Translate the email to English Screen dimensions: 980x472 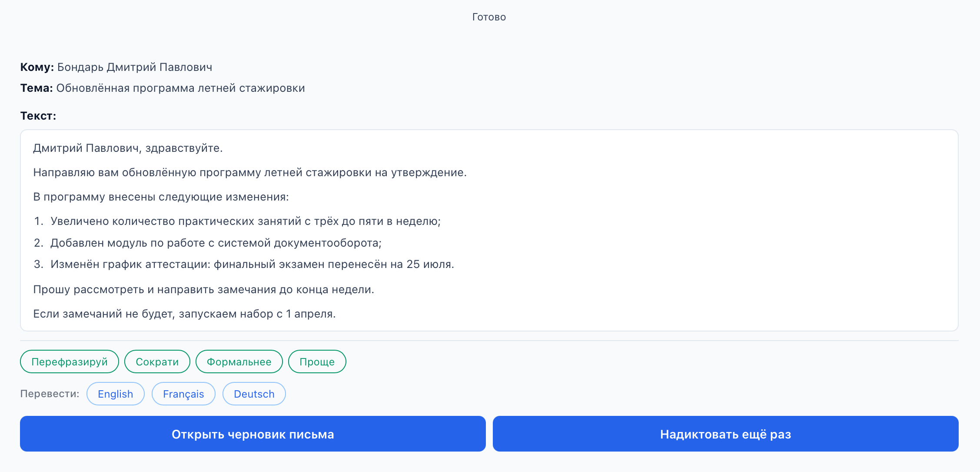point(115,394)
